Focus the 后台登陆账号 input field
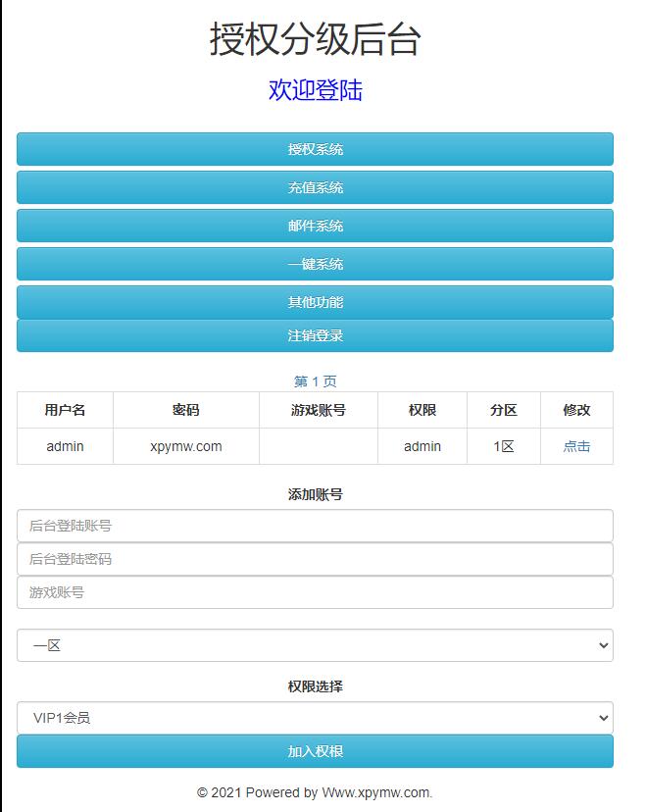This screenshot has width=646, height=812. tap(315, 526)
